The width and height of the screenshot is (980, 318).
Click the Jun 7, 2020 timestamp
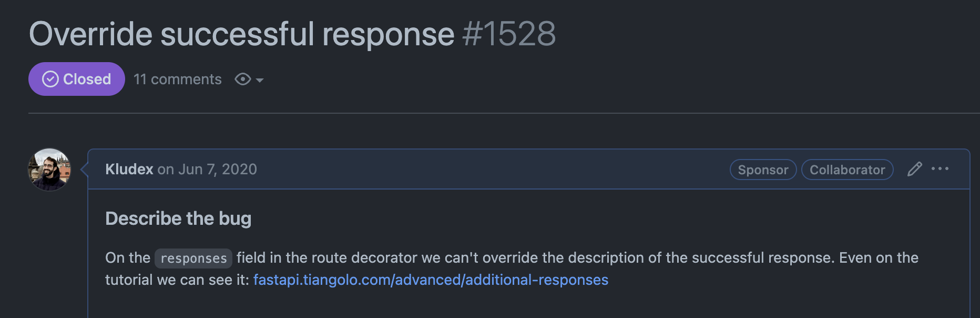218,170
